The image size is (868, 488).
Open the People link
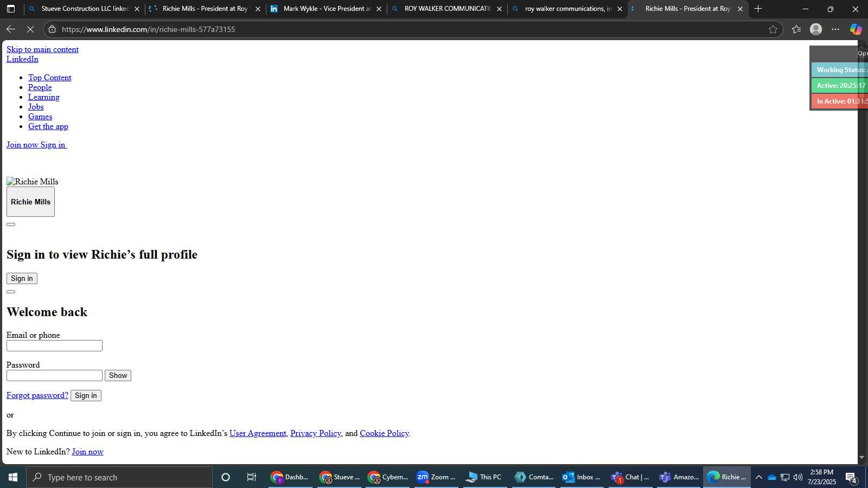click(40, 87)
